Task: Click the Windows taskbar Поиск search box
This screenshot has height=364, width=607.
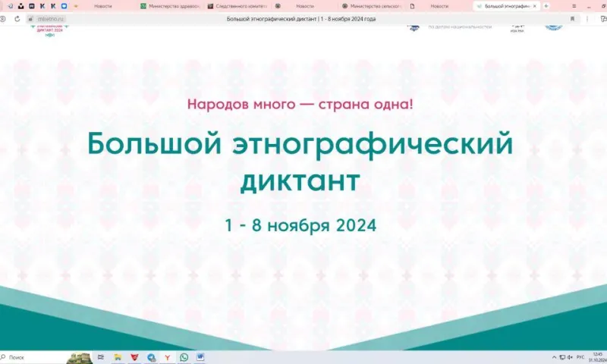Action: pyautogui.click(x=33, y=357)
